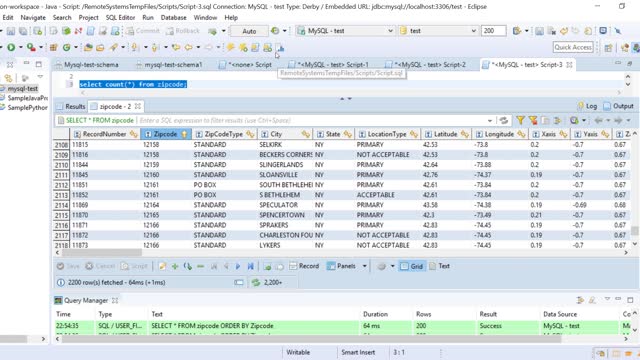Viewport: 640px width, 360px height.
Task: Close the Query Manager view tab
Action: pyautogui.click(x=115, y=300)
